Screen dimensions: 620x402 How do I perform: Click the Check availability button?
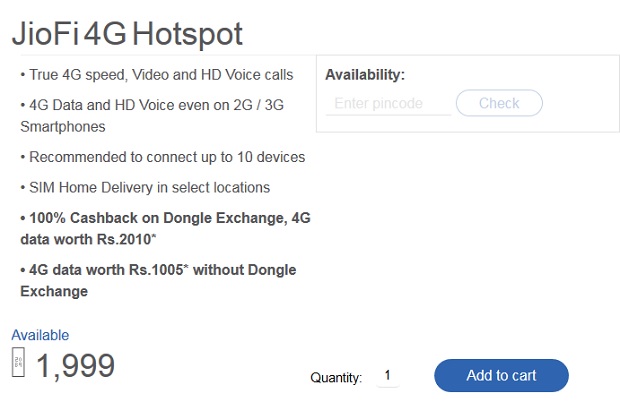pyautogui.click(x=499, y=103)
